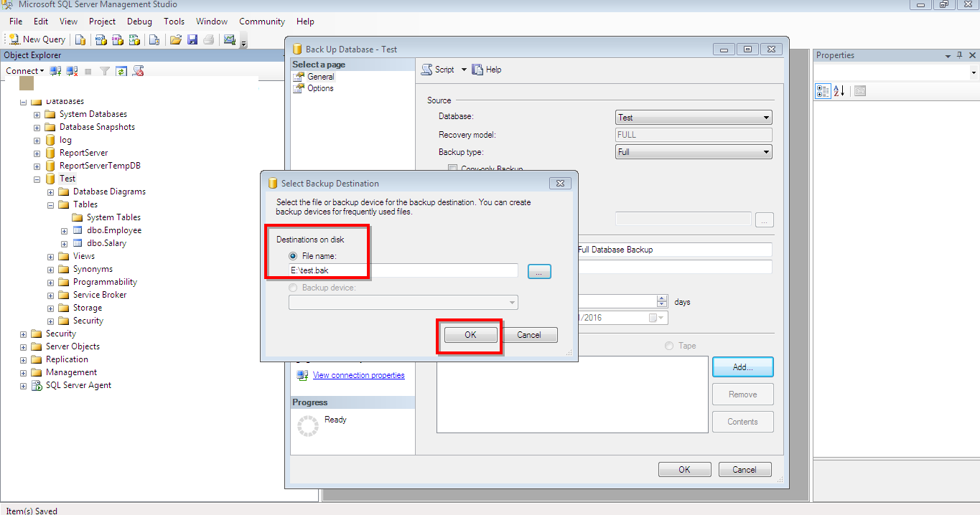
Task: Expand the dbo.Employee table node
Action: (x=64, y=231)
